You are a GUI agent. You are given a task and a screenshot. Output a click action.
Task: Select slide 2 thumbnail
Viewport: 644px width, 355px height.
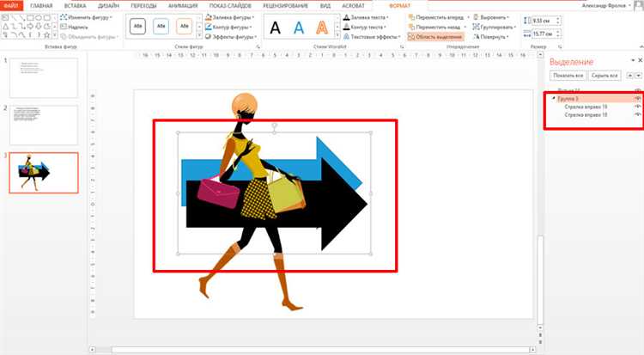point(44,125)
